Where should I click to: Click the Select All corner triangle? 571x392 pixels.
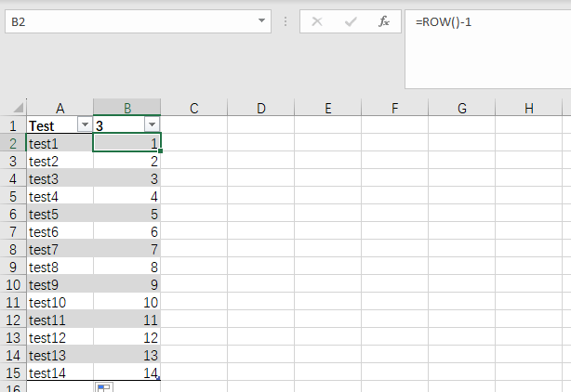tap(19, 108)
